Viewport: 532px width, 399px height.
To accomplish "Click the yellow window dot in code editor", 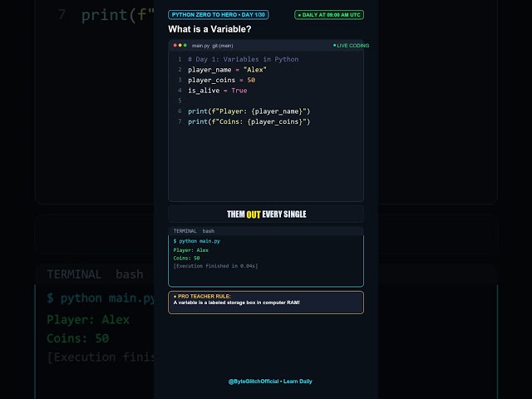I will (x=180, y=45).
